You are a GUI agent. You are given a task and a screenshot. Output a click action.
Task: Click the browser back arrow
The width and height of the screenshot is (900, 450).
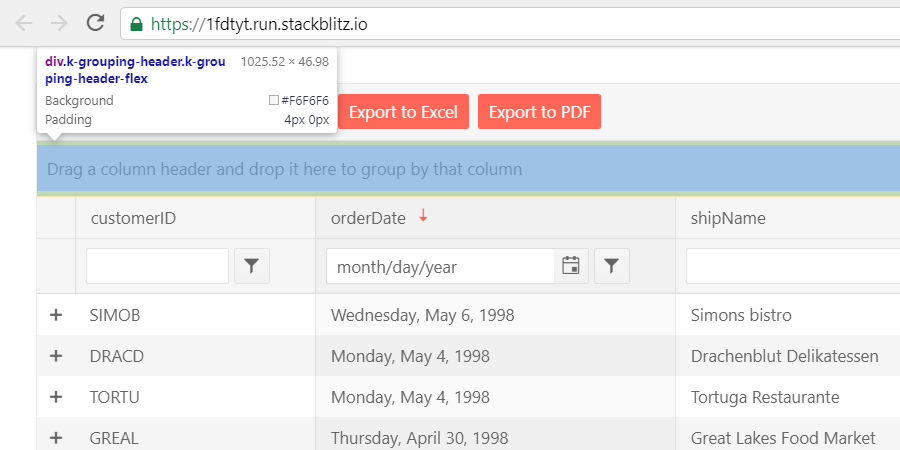click(x=24, y=23)
